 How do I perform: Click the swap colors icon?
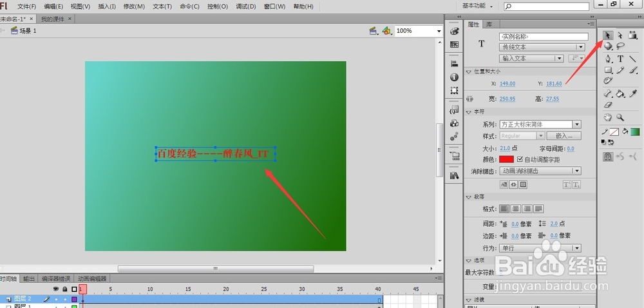[611, 142]
